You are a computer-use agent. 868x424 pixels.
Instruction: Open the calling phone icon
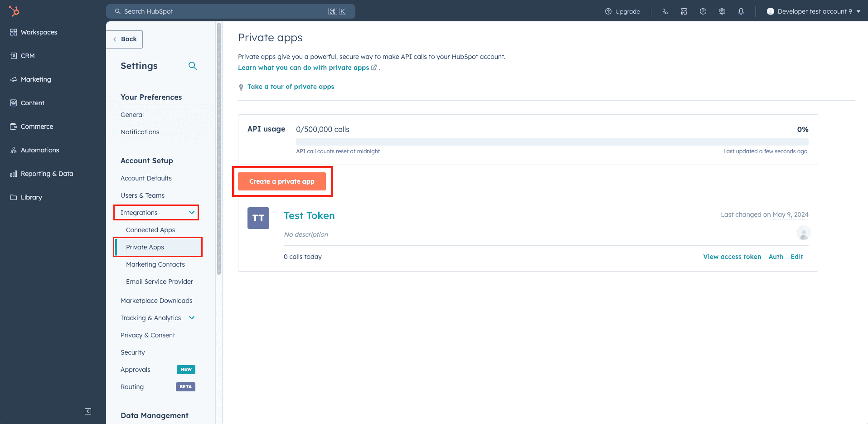665,11
